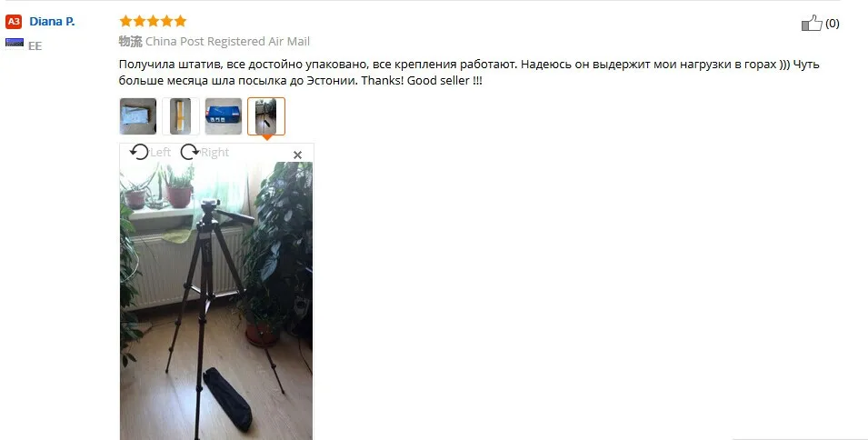
Task: Click the "Right" rotate label
Action: point(215,152)
